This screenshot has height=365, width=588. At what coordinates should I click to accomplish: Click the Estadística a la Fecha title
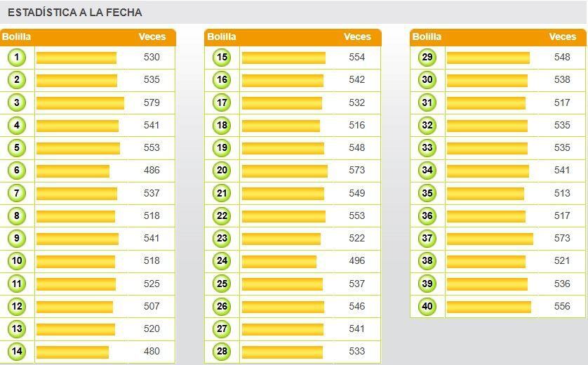tap(75, 13)
